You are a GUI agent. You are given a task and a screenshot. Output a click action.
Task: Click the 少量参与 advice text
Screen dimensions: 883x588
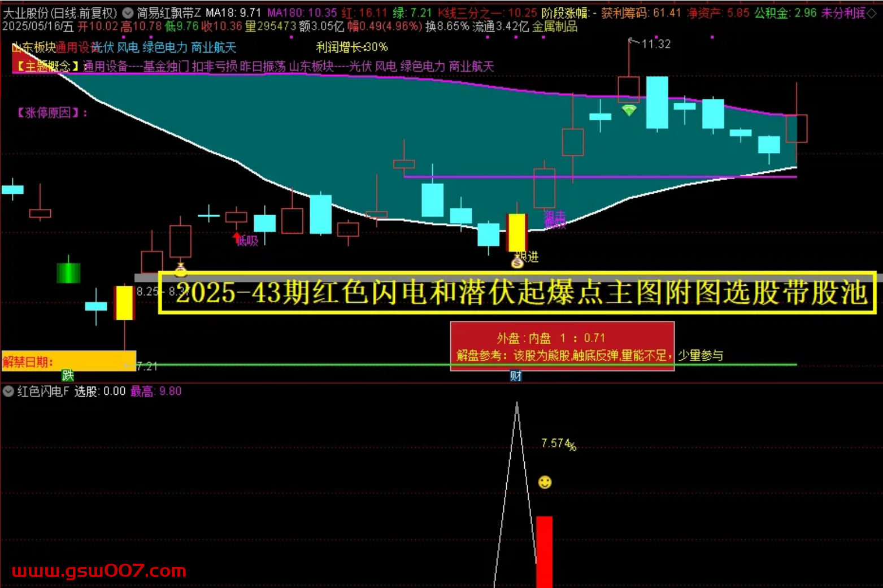click(701, 355)
